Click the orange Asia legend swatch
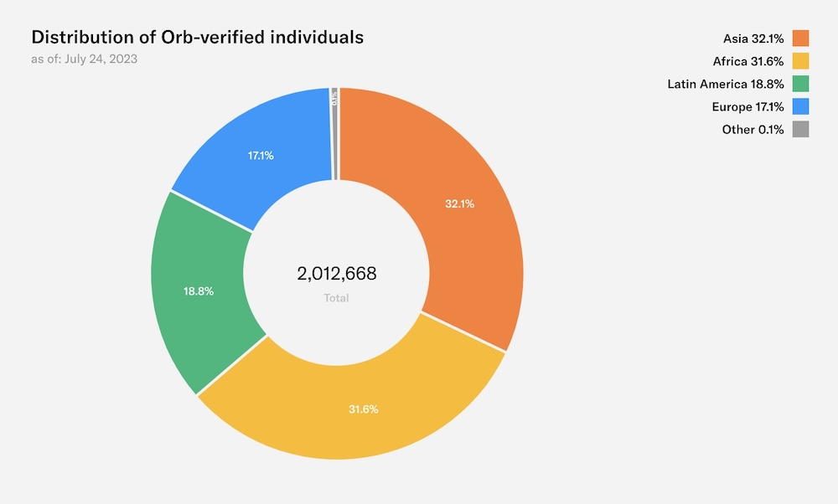 coord(800,38)
